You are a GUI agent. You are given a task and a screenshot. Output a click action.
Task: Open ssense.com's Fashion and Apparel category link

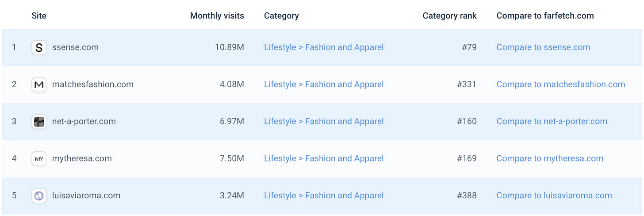pos(324,47)
